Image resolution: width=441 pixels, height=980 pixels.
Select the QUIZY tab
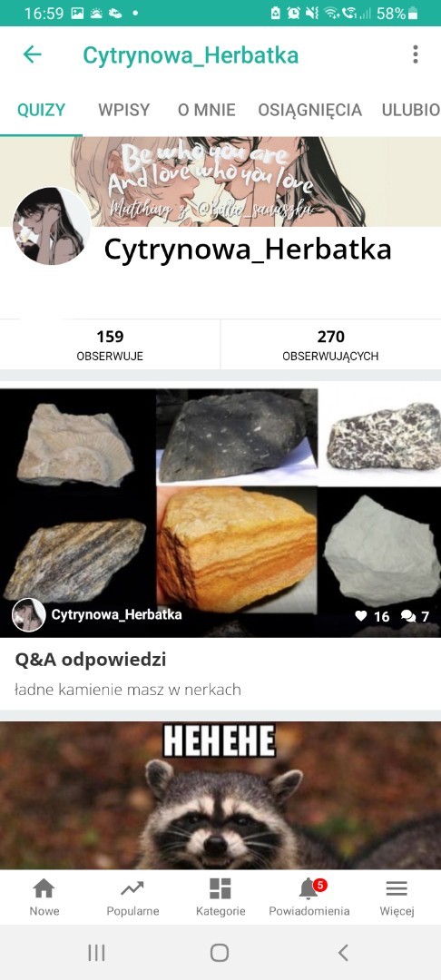tap(41, 110)
